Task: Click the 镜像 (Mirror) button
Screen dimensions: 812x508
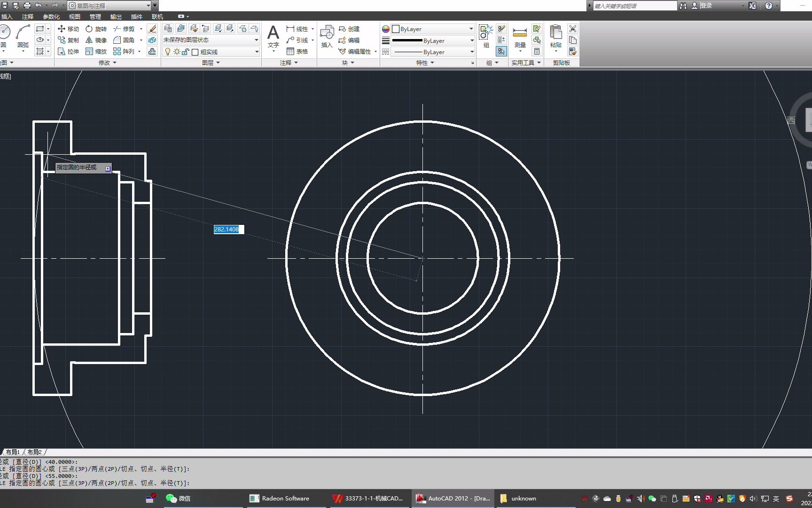Action: (x=96, y=40)
